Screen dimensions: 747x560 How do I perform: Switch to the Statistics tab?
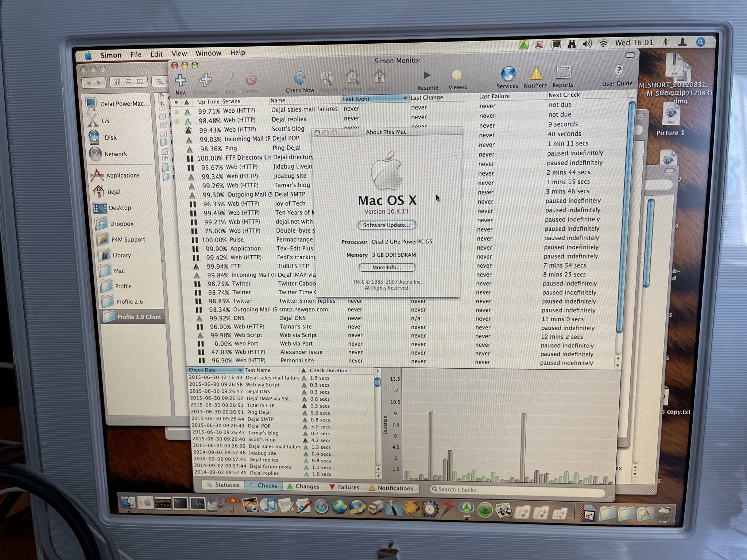click(x=223, y=485)
